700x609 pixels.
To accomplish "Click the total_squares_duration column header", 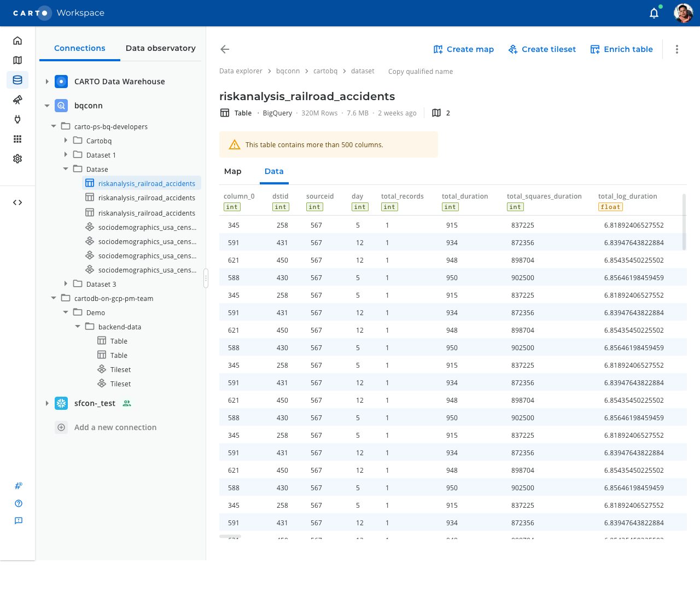I will click(x=544, y=196).
